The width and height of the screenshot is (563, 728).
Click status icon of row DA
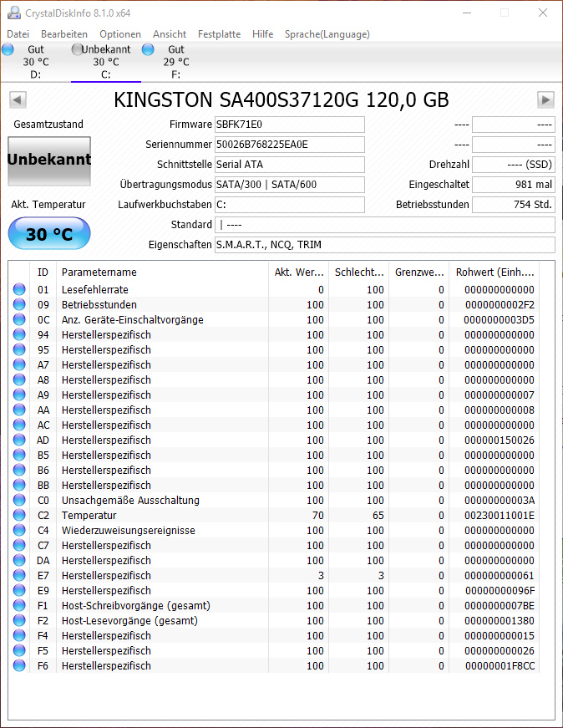(x=19, y=560)
